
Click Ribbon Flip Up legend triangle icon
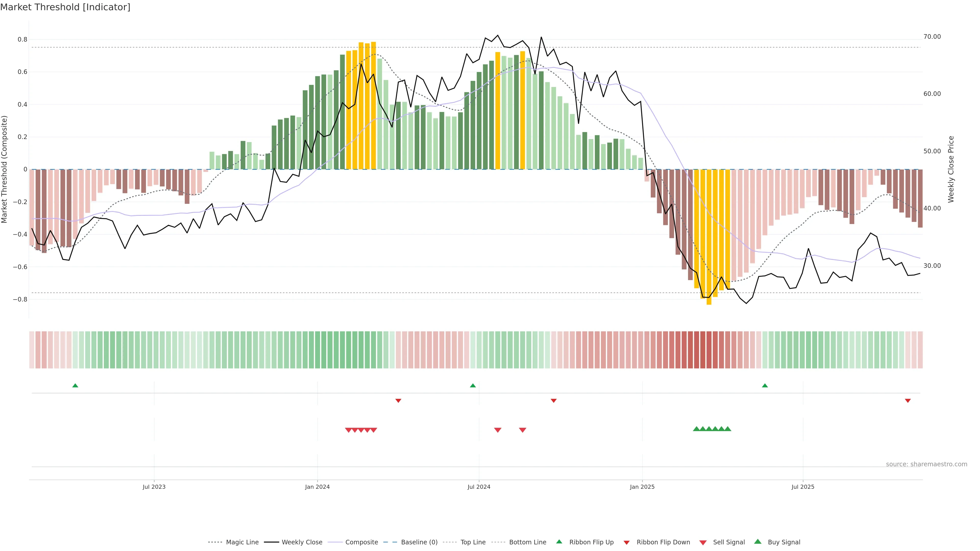559,542
